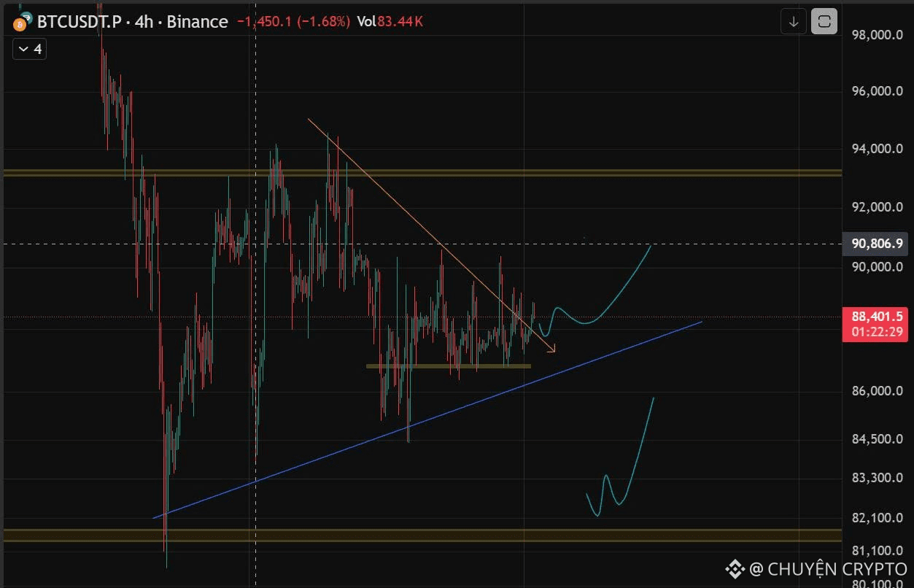The width and height of the screenshot is (914, 588).
Task: Click the 90,000.0 price axis label
Action: [877, 266]
